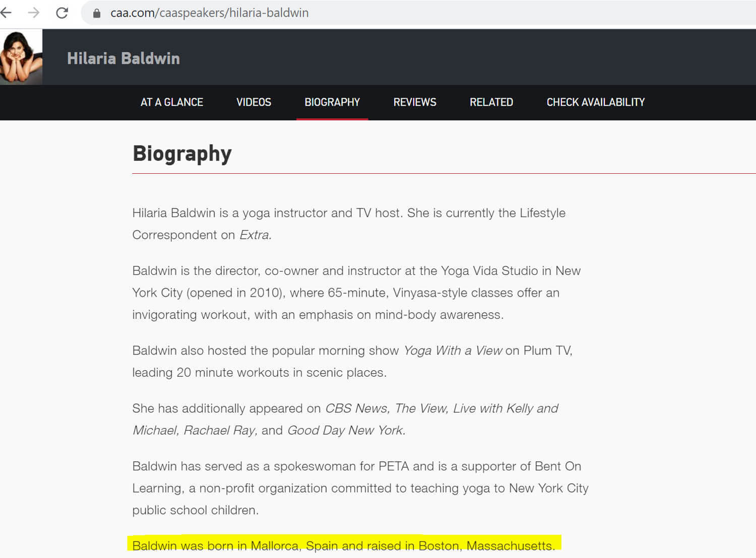
Task: Click the Good Day New York title
Action: coord(346,430)
